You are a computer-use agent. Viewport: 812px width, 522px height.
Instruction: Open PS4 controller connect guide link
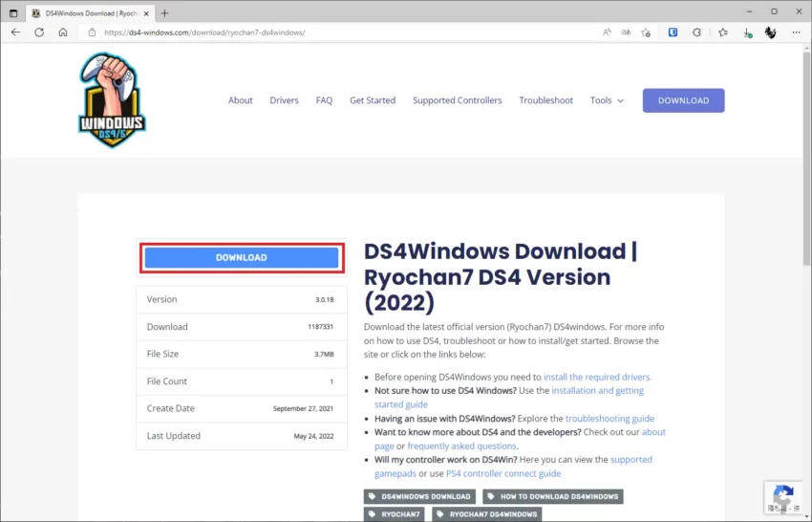coord(502,473)
